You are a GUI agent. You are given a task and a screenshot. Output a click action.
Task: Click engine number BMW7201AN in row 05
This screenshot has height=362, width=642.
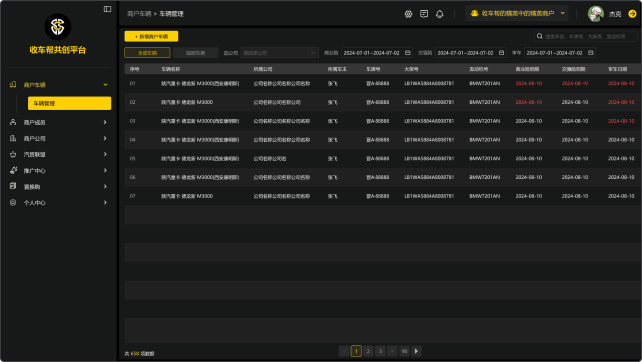point(485,158)
